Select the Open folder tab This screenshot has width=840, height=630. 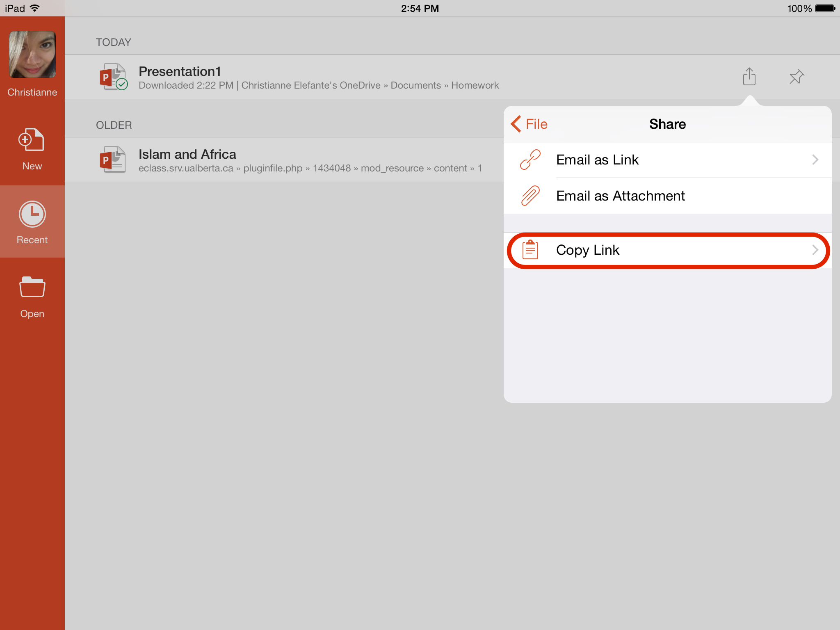coord(32,297)
